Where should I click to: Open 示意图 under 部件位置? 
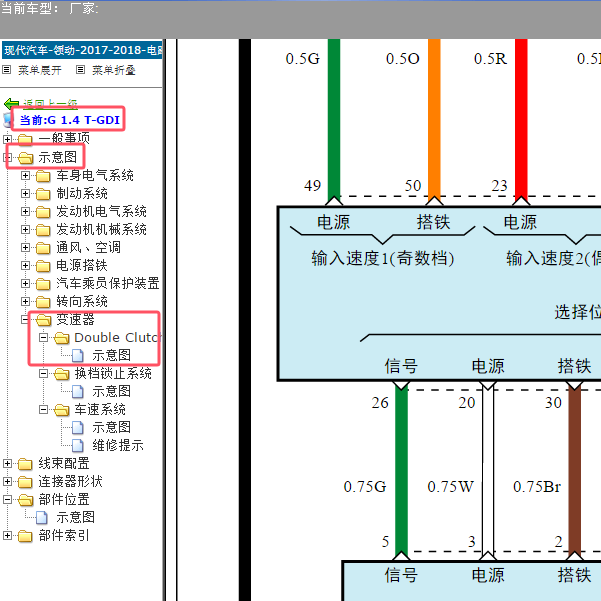[75, 517]
